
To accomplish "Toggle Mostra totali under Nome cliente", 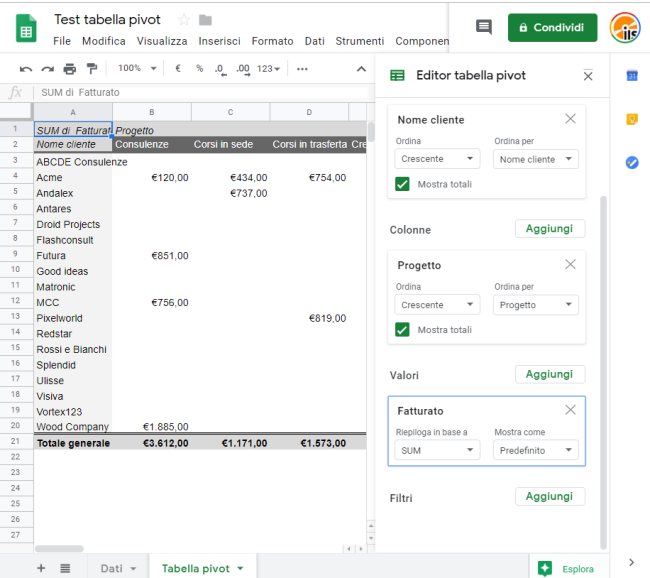I will tap(402, 184).
